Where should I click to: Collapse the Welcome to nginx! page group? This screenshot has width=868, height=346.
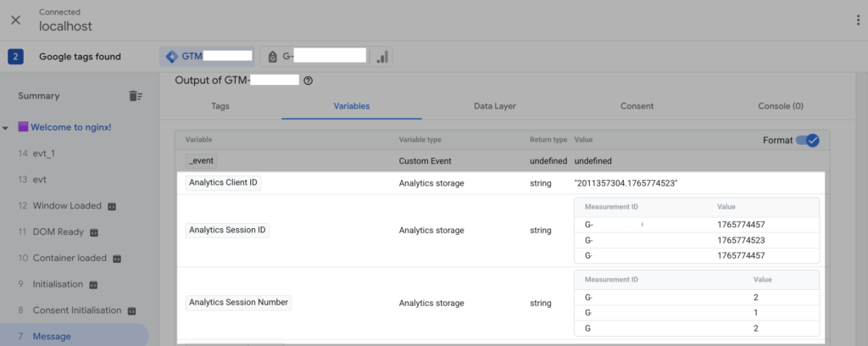(x=7, y=128)
